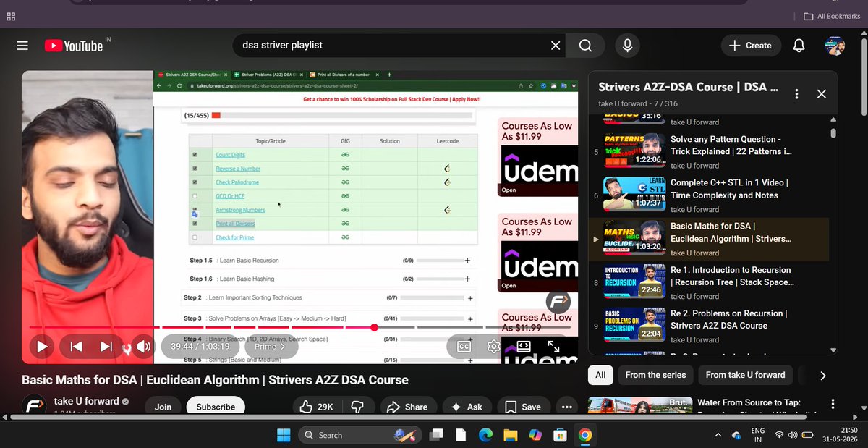The width and height of the screenshot is (868, 448).
Task: Select From take U forward chip
Action: [x=745, y=375]
